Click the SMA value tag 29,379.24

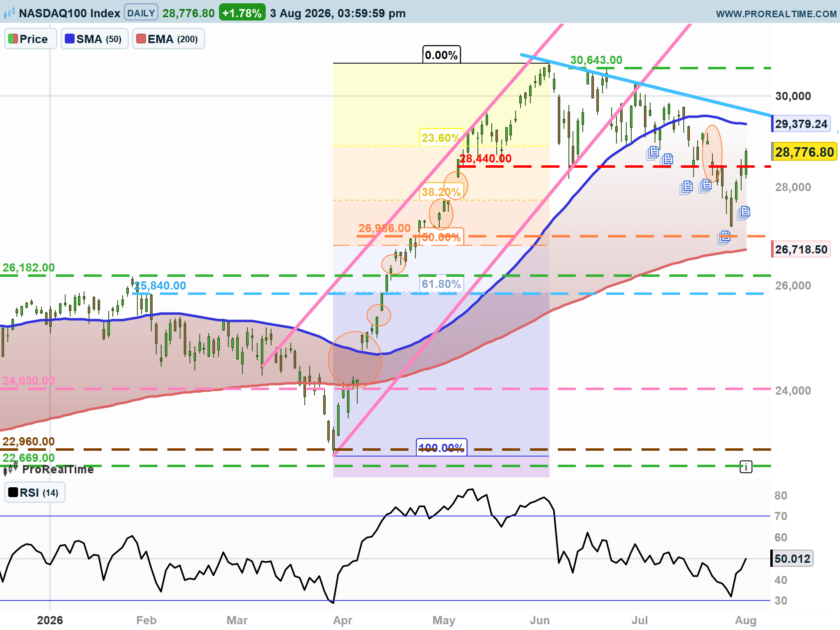tap(801, 124)
